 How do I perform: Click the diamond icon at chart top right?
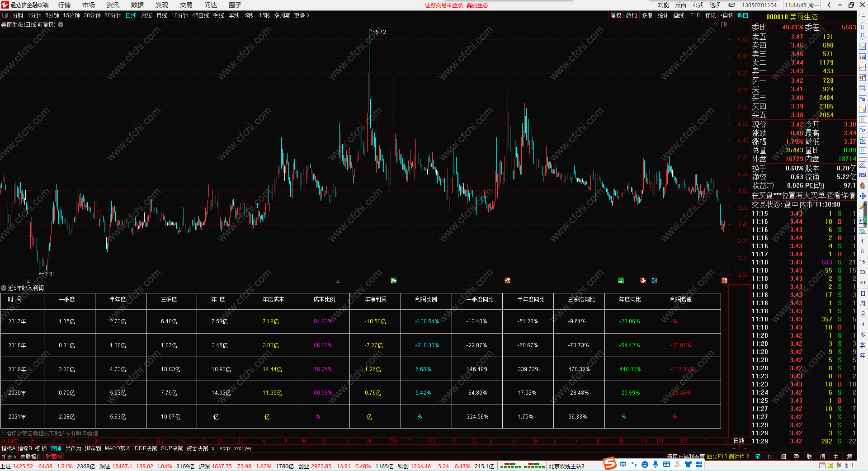pos(715,24)
